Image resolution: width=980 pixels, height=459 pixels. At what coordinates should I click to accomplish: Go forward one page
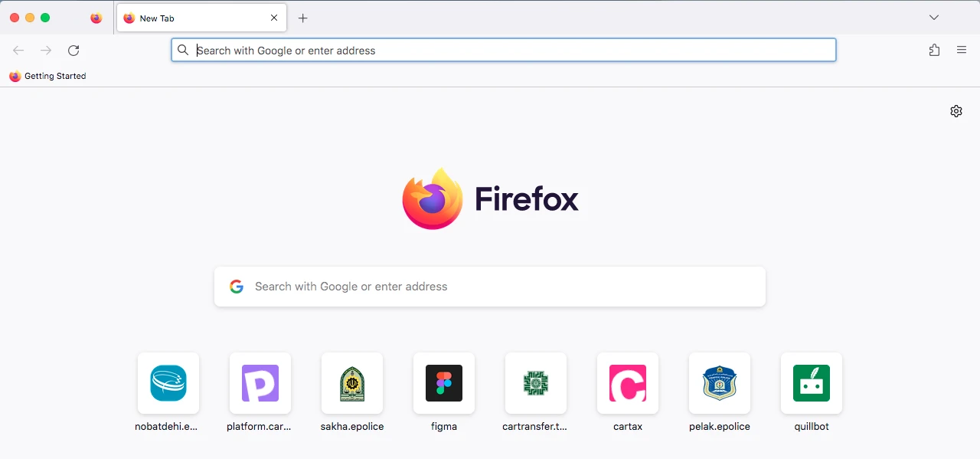(46, 51)
